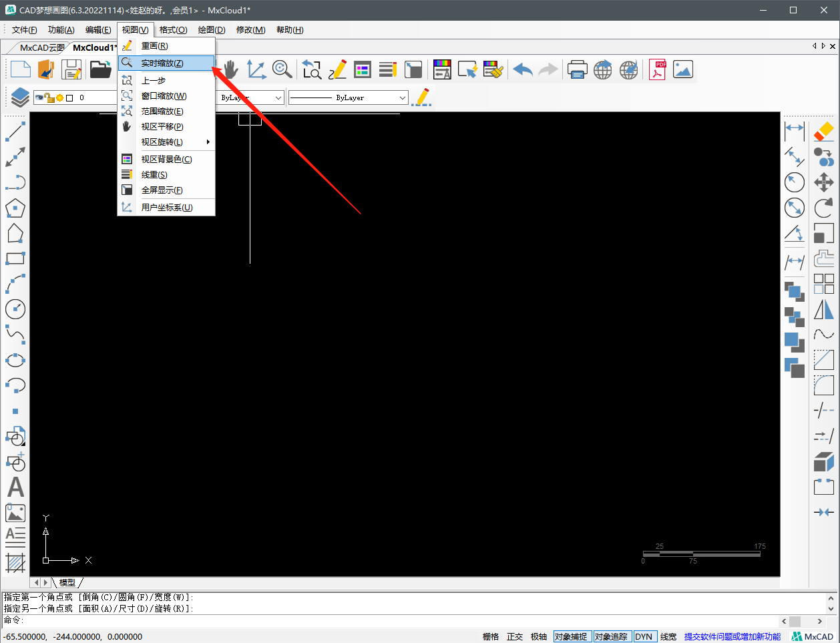840x643 pixels.
Task: Toggle 栅格 grid mode
Action: 491,636
